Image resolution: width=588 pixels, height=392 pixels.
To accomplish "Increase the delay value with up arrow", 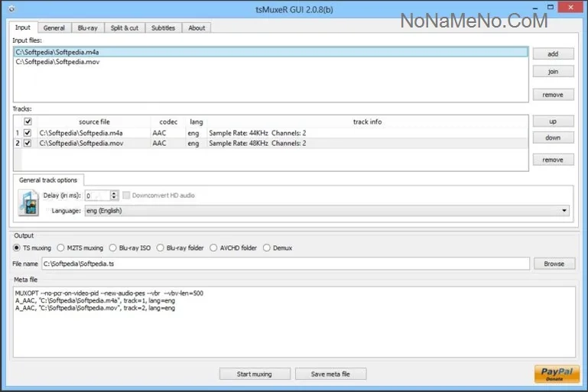I will pyautogui.click(x=114, y=193).
